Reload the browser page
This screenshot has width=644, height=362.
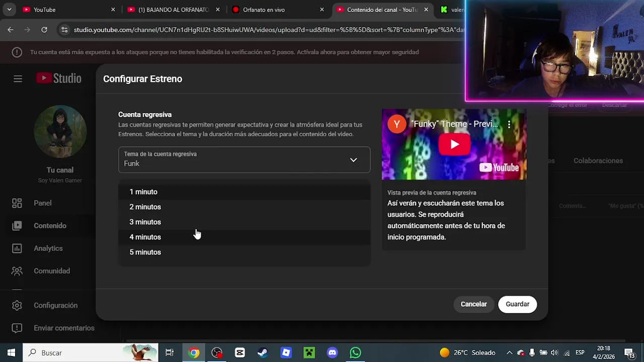pos(44,30)
